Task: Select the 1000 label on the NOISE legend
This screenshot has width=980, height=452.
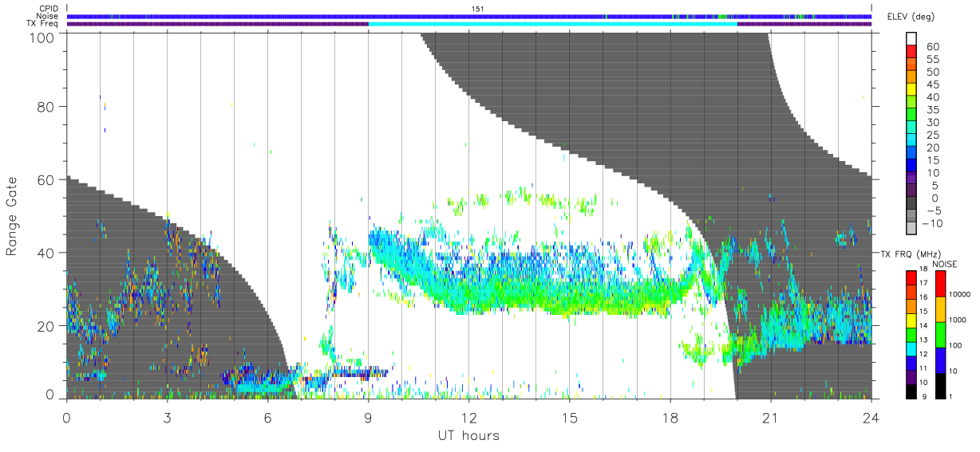Action: (958, 319)
